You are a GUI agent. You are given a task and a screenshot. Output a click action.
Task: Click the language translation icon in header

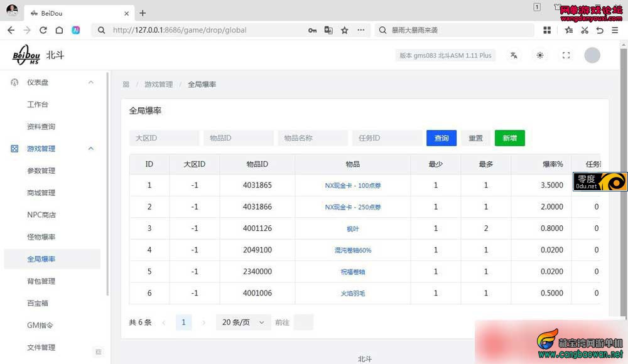pyautogui.click(x=514, y=55)
